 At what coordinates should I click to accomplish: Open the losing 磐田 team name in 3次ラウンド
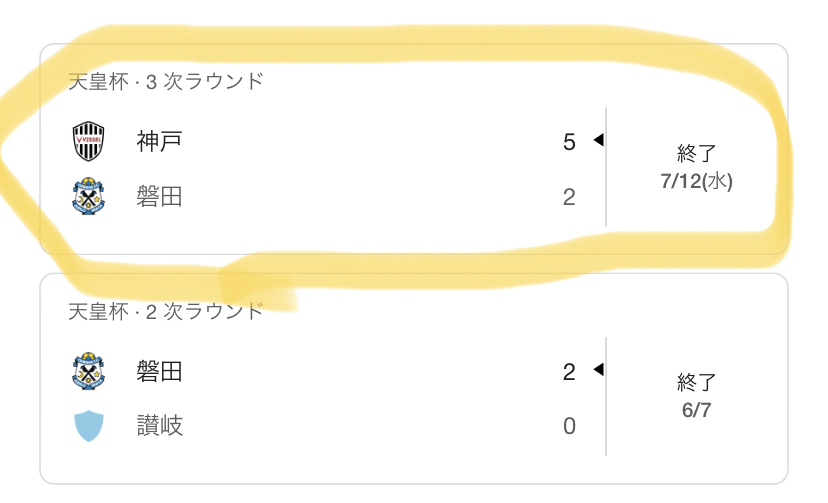coord(159,197)
